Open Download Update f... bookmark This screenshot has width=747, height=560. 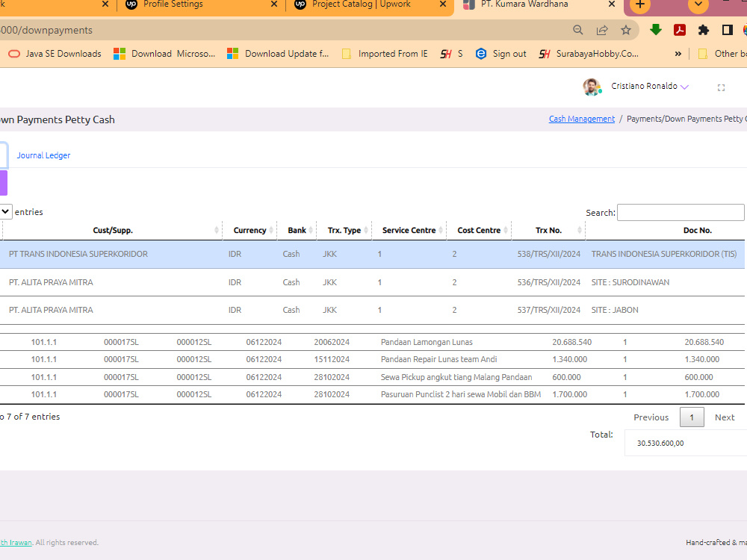coord(278,54)
